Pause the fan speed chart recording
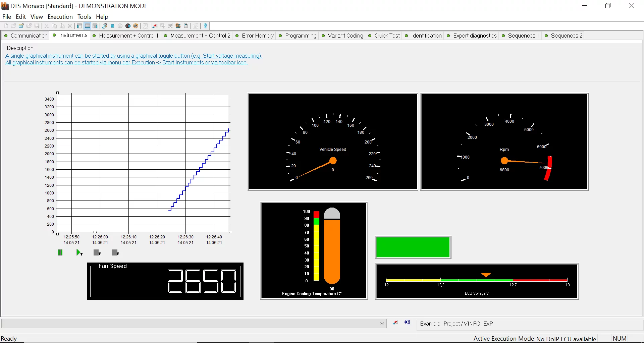The height and width of the screenshot is (343, 644). point(60,252)
